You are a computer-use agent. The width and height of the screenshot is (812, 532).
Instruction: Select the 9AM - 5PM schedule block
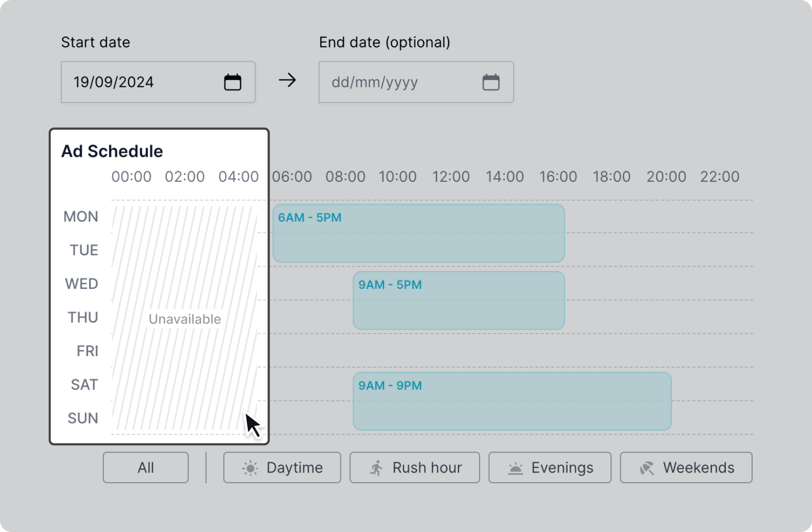[459, 301]
